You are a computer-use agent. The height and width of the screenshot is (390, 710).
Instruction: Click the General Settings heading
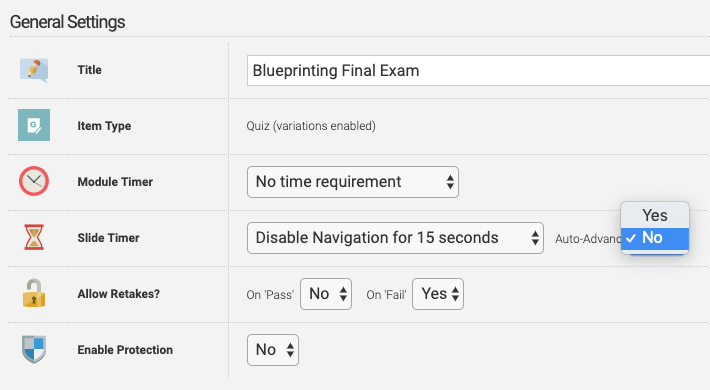tap(67, 22)
